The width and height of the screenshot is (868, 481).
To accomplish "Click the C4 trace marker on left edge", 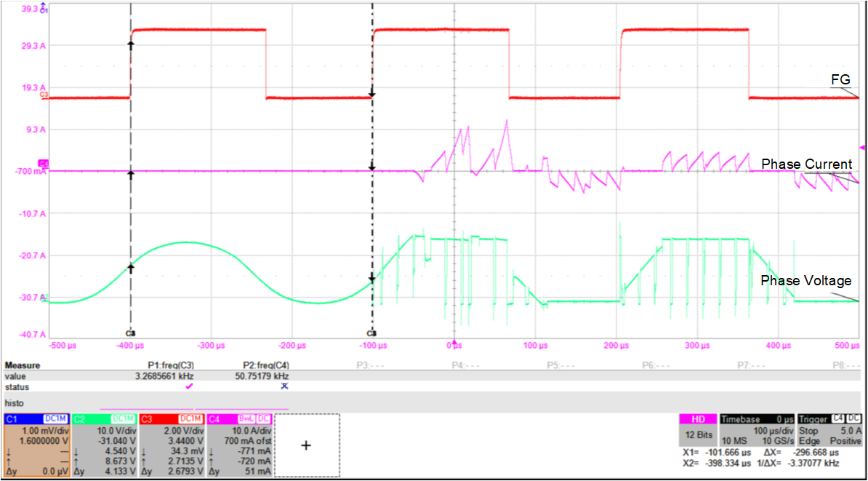I will pyautogui.click(x=43, y=163).
